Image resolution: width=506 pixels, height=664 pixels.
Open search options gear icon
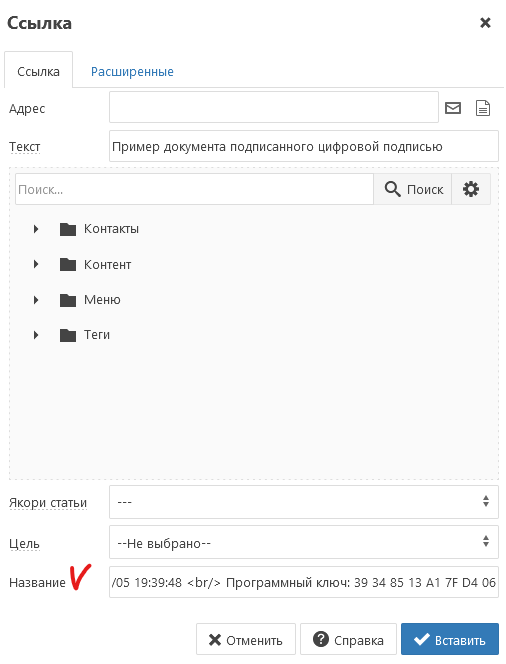(x=471, y=189)
